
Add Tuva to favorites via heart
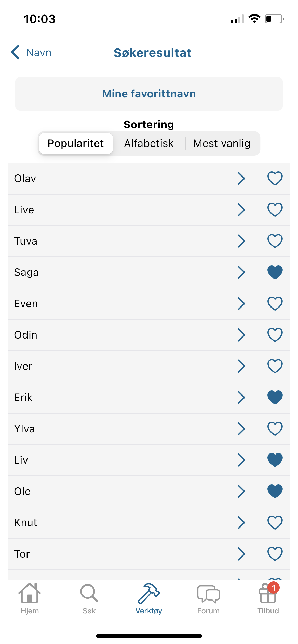coord(275,241)
